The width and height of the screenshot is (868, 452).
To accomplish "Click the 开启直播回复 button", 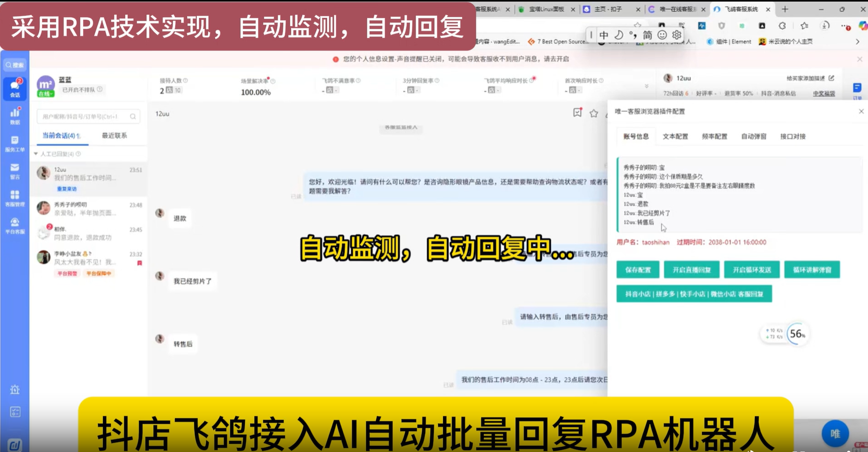I will (691, 270).
